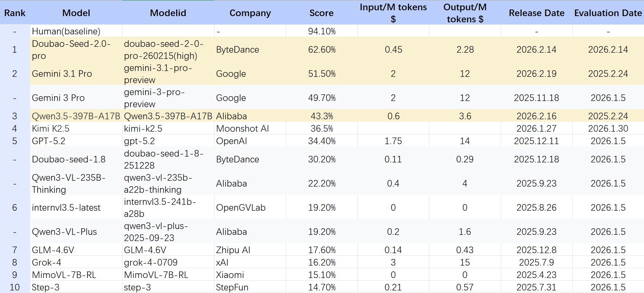
Task: Select the OpenGVLab company cell
Action: point(240,208)
